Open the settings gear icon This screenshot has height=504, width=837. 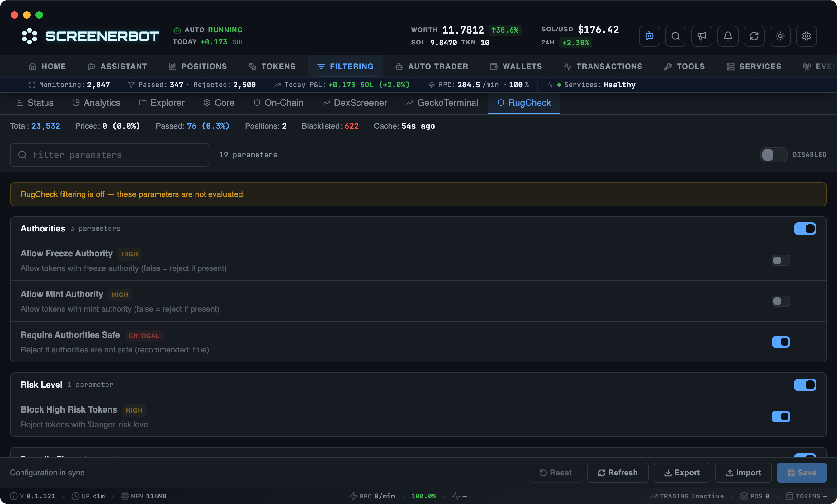tap(806, 36)
